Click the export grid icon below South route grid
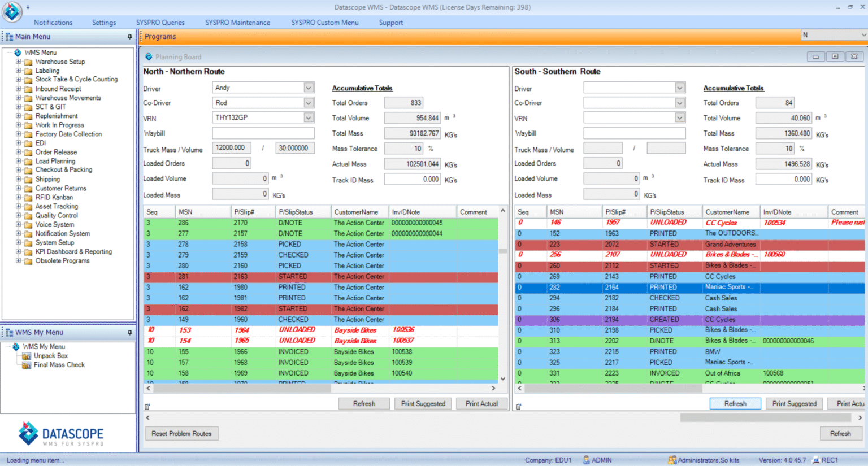Image resolution: width=868 pixels, height=466 pixels. pyautogui.click(x=518, y=405)
